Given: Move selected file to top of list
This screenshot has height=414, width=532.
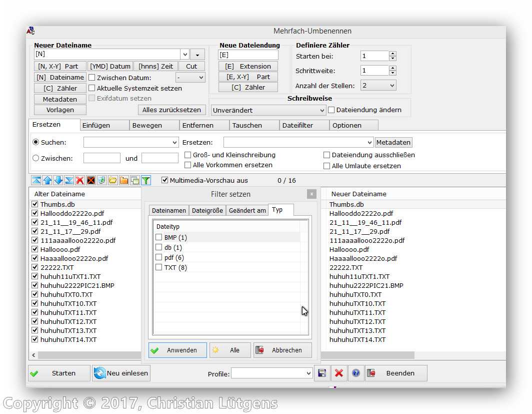Looking at the screenshot, I should 36,180.
